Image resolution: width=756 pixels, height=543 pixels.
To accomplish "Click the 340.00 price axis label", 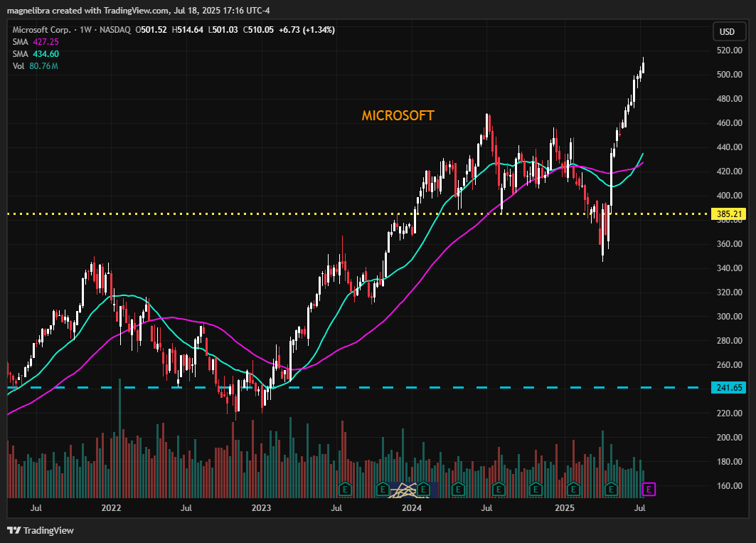I will pos(729,268).
